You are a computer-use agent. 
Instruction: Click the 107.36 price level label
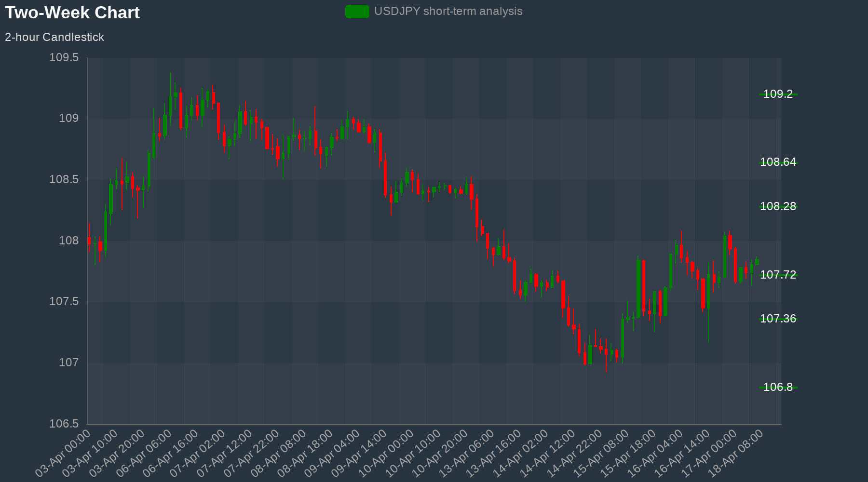pyautogui.click(x=778, y=319)
